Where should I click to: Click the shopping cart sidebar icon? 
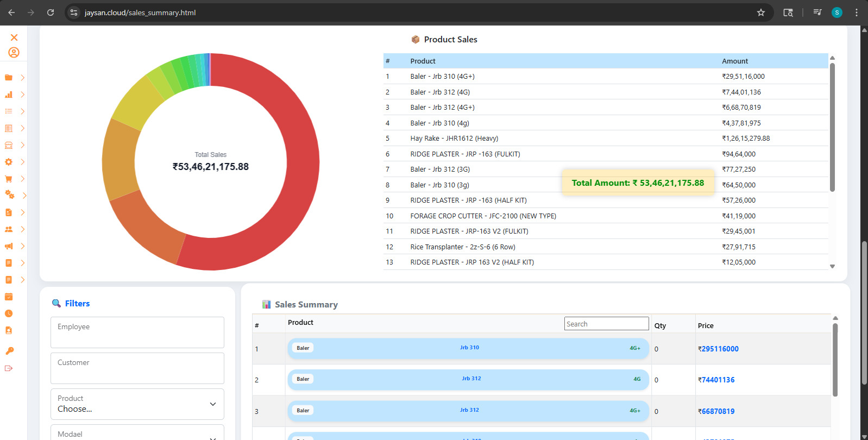coord(9,179)
